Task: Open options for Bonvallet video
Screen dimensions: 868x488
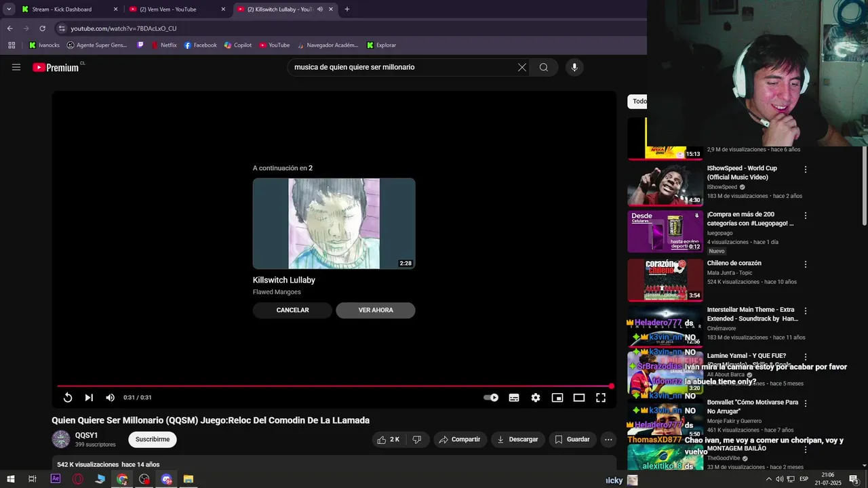Action: click(806, 403)
